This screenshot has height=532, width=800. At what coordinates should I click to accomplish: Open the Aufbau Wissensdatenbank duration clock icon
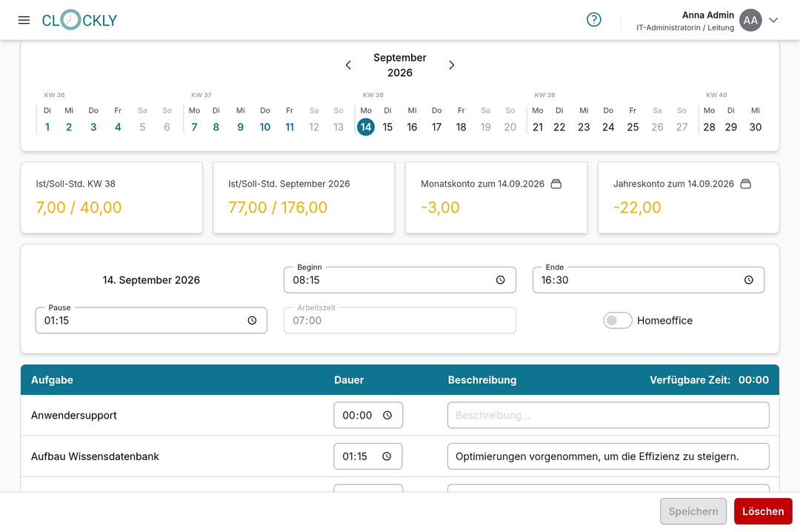[x=387, y=456]
